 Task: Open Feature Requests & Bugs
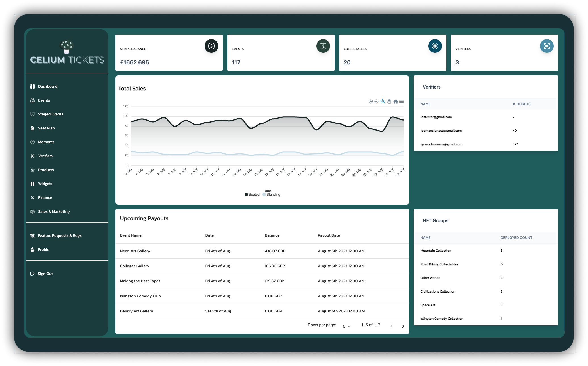tap(60, 236)
